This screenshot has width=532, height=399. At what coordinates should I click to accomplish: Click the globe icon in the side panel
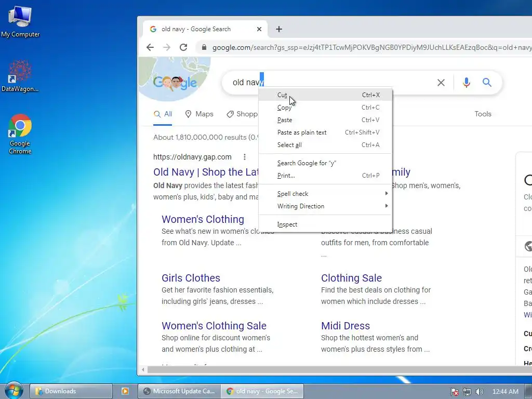point(528,246)
